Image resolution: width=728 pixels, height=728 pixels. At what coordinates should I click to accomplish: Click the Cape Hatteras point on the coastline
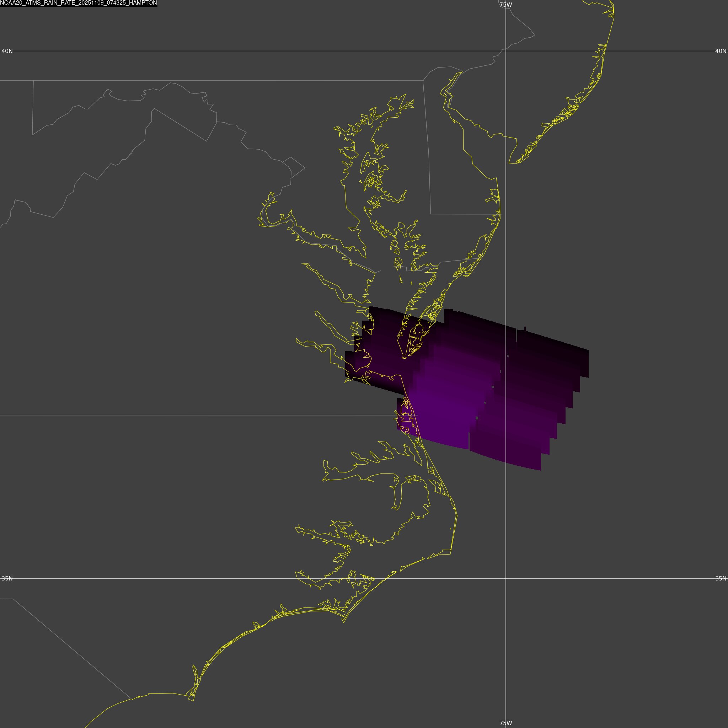point(451,554)
